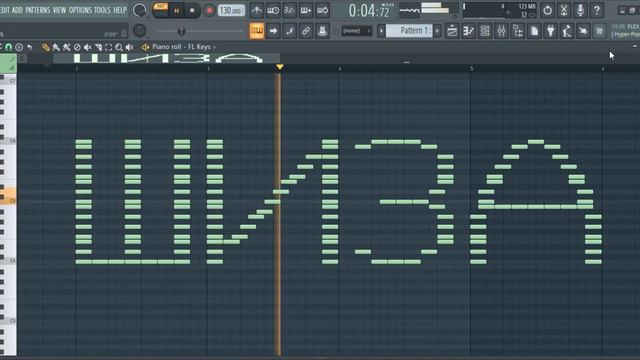The width and height of the screenshot is (640, 360).
Task: Open the Mixer icon
Action: pos(501,31)
